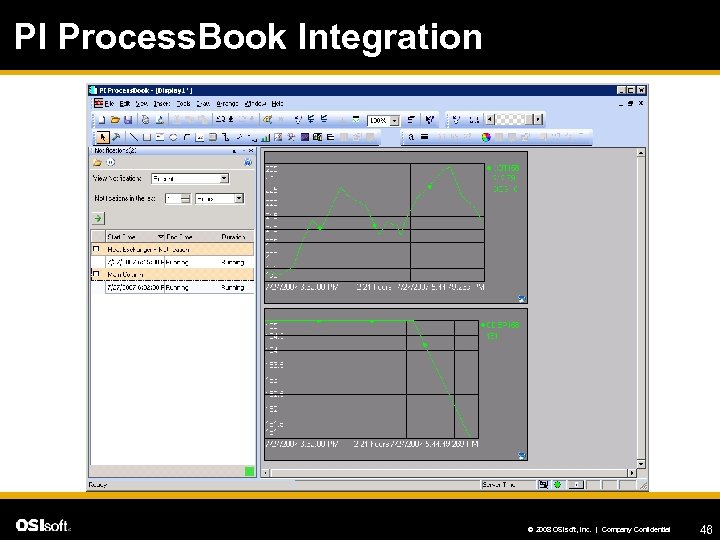Click the green square in Notifications pane corner
Image resolution: width=720 pixels, height=540 pixels.
click(249, 471)
